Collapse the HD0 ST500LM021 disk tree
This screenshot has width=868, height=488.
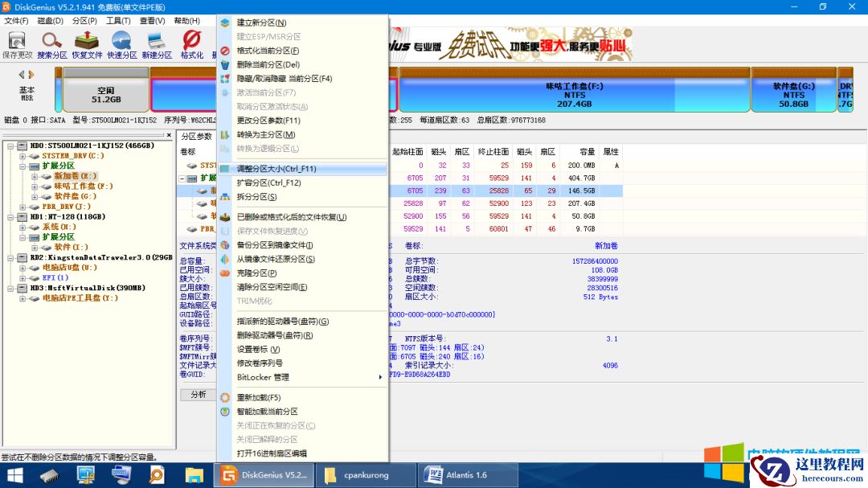12,146
